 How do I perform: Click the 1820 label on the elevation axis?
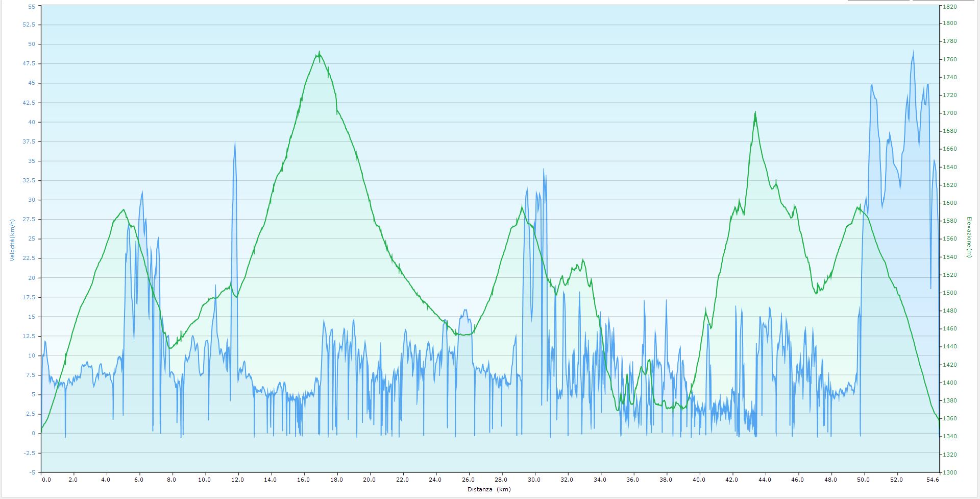click(x=950, y=7)
